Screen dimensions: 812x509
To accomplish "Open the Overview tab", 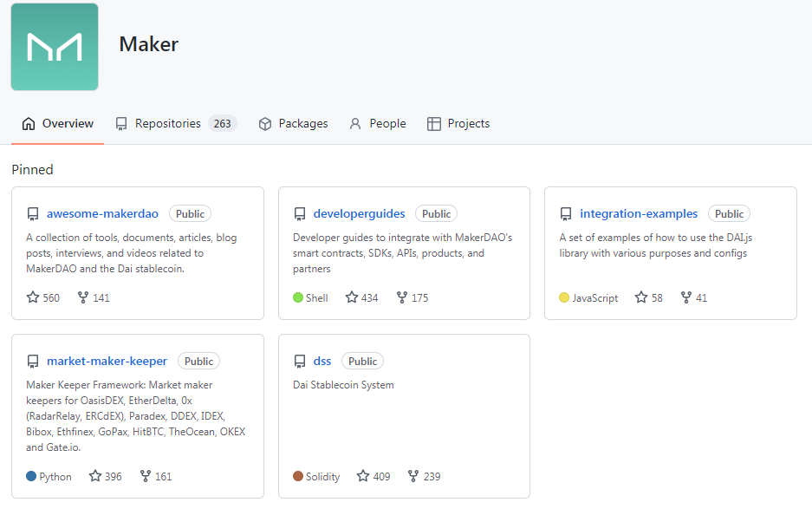I will tap(57, 124).
